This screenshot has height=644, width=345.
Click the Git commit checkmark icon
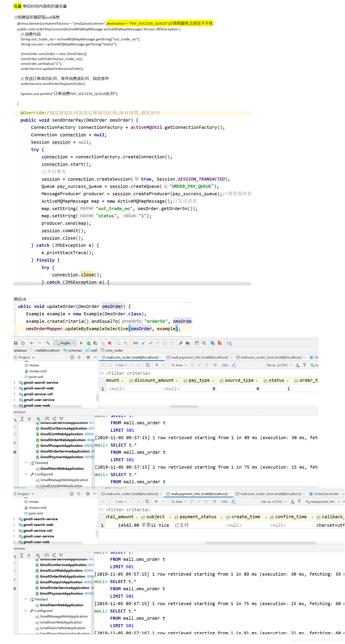151,343
